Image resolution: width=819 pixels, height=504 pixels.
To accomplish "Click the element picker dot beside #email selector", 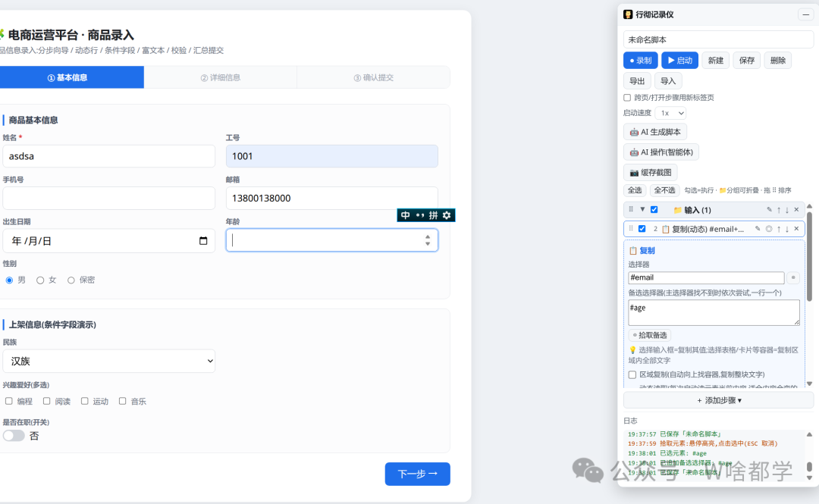I will coord(793,278).
